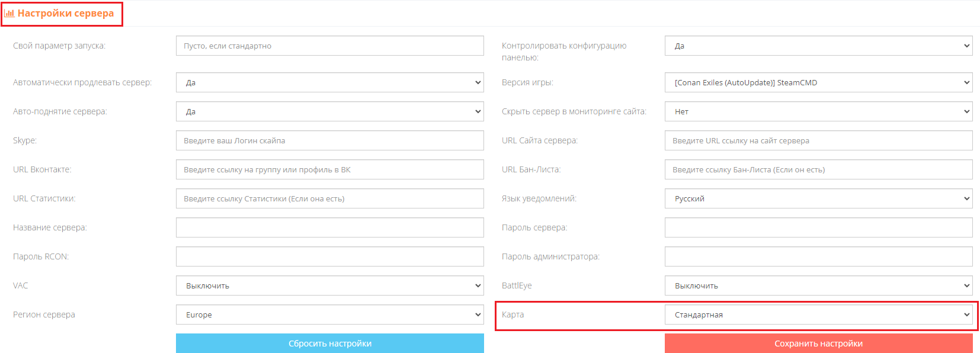This screenshot has height=353, width=980.
Task: Expand the Авто-поднятие сервера dropdown
Action: click(330, 111)
